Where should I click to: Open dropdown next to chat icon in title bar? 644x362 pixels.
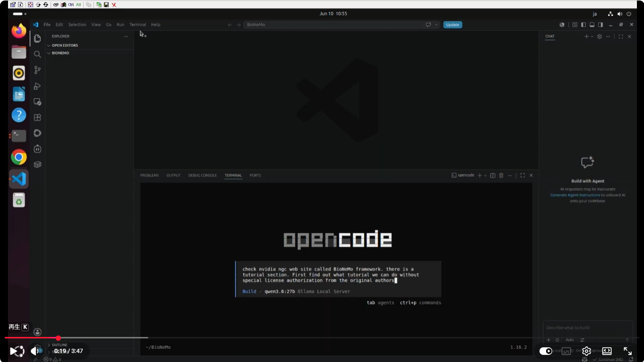[436, 25]
